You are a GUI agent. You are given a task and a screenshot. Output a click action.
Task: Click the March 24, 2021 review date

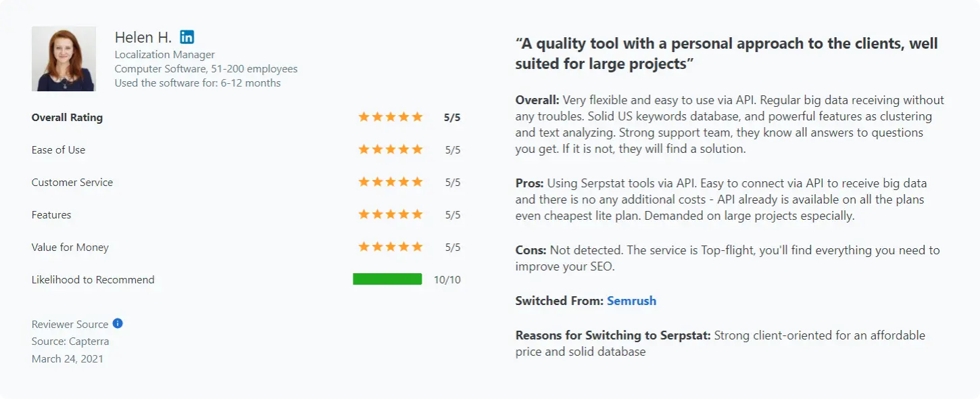68,359
